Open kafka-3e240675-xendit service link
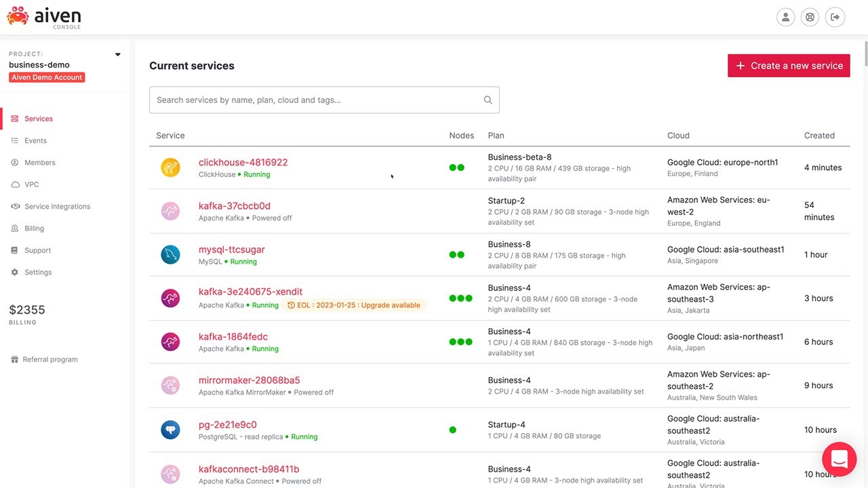The width and height of the screenshot is (868, 488). click(250, 291)
